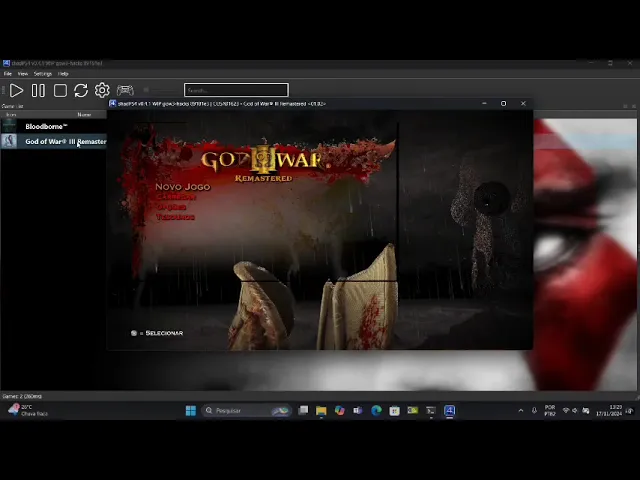The height and width of the screenshot is (480, 640).
Task: Click the taskbar Pesquisar search box
Action: (247, 411)
